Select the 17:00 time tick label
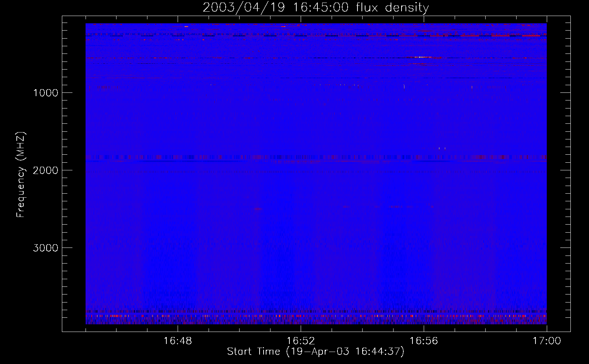 pos(546,341)
